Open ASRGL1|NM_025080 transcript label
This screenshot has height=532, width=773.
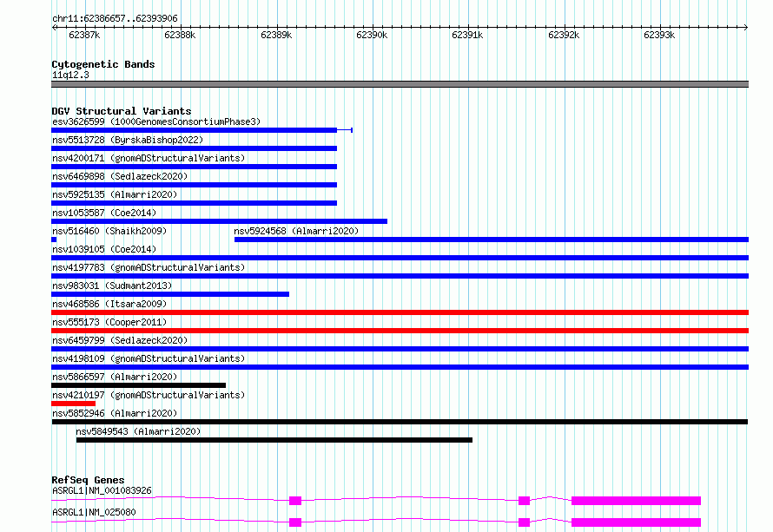[94, 512]
